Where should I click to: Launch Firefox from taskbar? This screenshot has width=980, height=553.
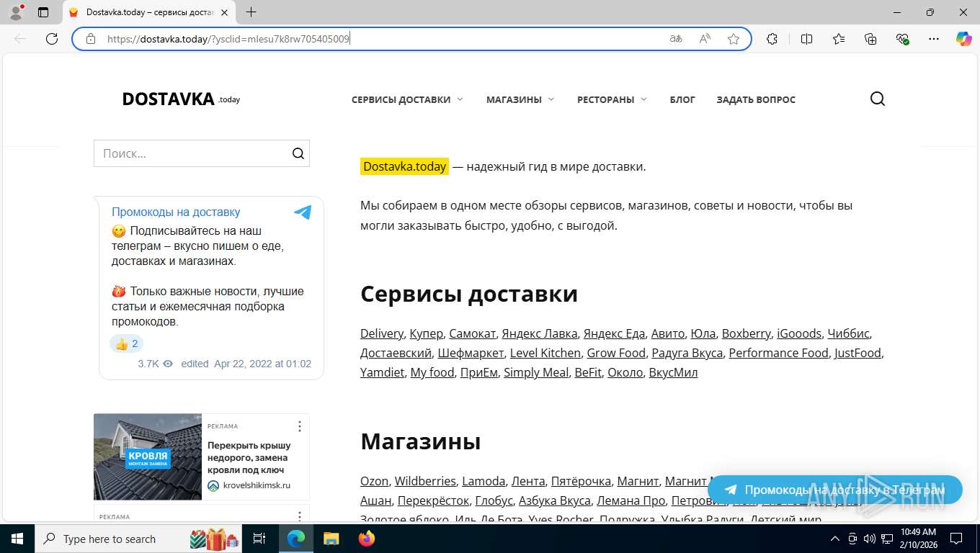367,539
